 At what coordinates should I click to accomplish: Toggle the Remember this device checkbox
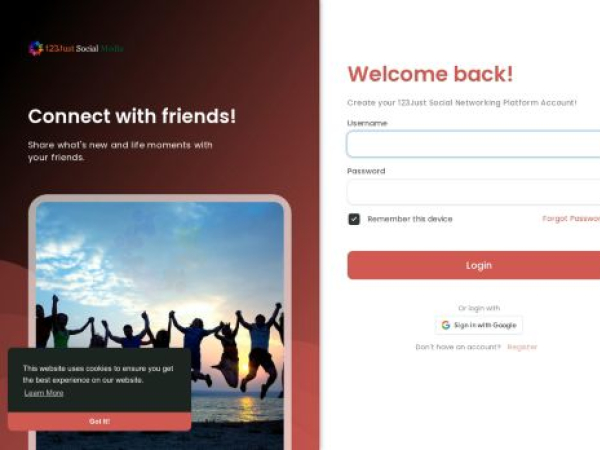point(354,219)
